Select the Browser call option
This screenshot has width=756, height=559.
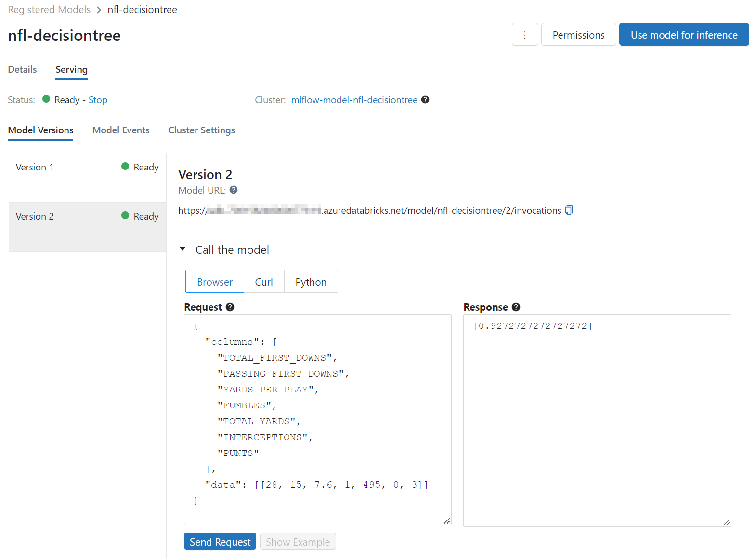pos(215,282)
